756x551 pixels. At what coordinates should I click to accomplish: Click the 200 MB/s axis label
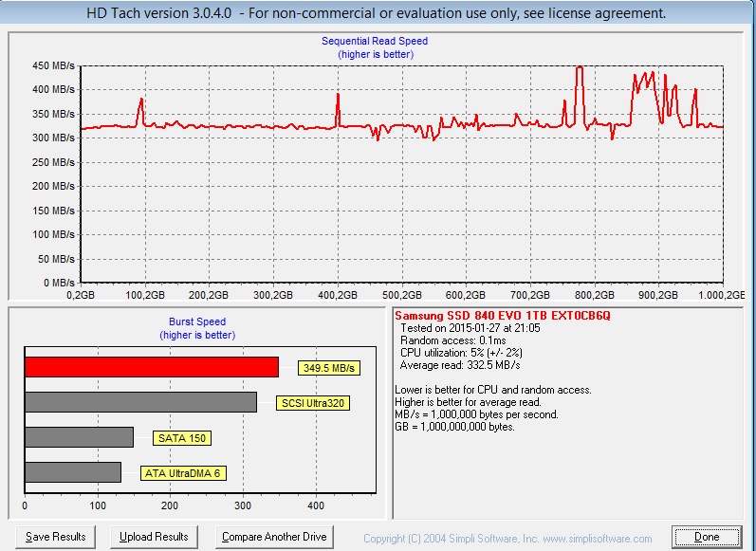[x=53, y=186]
